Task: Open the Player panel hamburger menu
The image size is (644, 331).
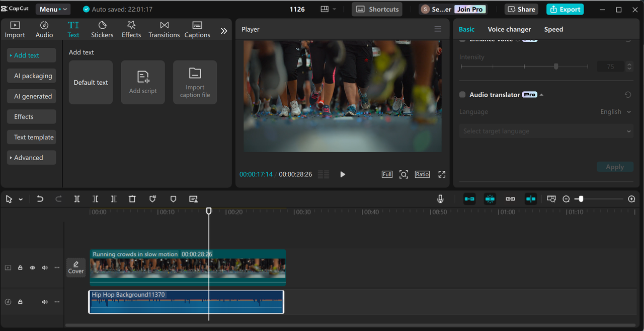Action: coord(438,29)
